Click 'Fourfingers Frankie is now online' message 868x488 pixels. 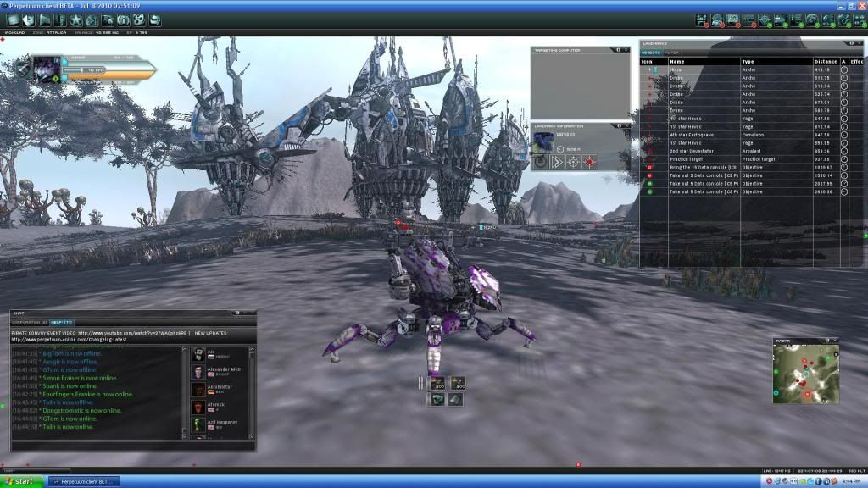(87, 394)
